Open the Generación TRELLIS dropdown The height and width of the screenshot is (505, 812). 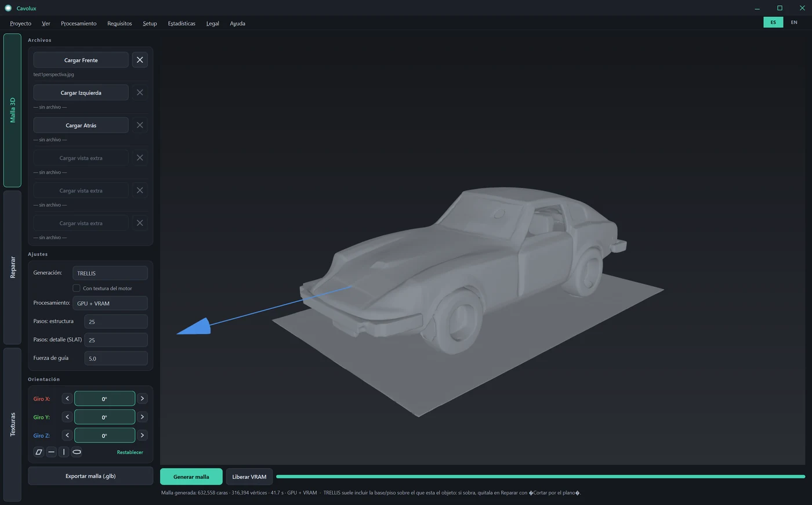(110, 273)
